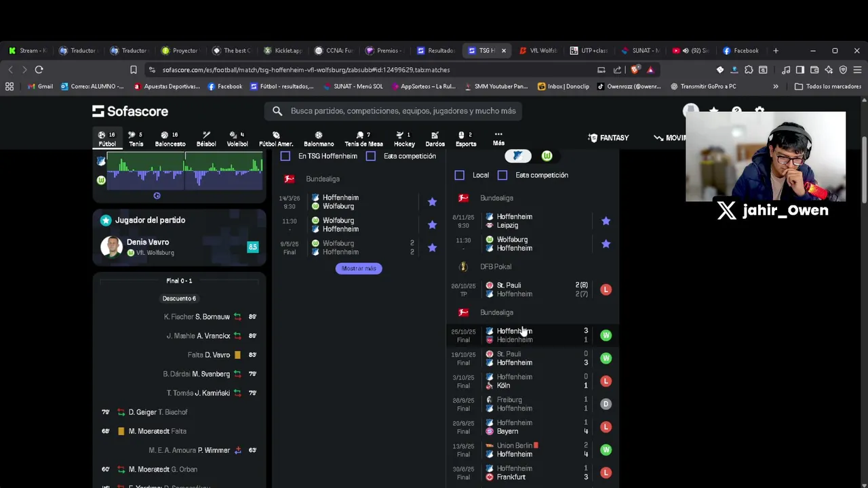Viewport: 868px width, 488px height.
Task: Close the TSG Hoffenheim browser tab
Action: 503,51
